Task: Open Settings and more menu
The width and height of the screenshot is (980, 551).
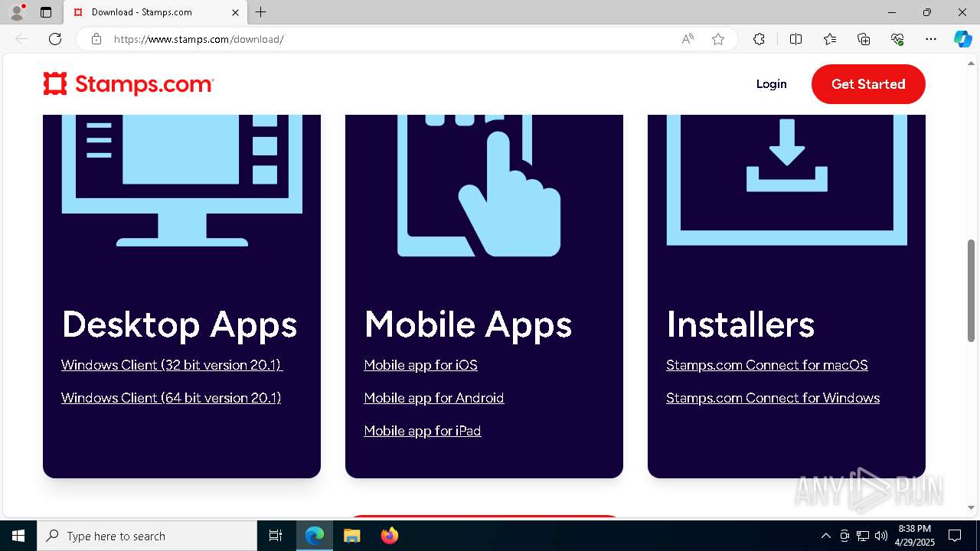Action: click(931, 39)
